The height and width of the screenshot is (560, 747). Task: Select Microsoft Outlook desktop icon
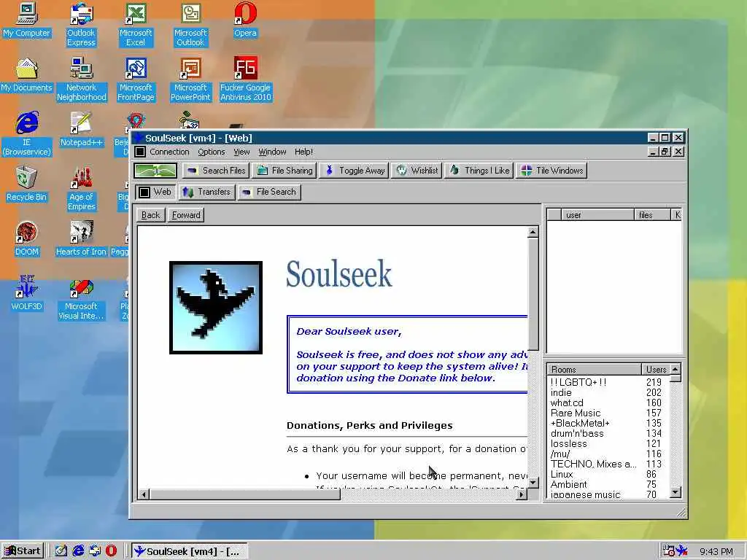(190, 24)
